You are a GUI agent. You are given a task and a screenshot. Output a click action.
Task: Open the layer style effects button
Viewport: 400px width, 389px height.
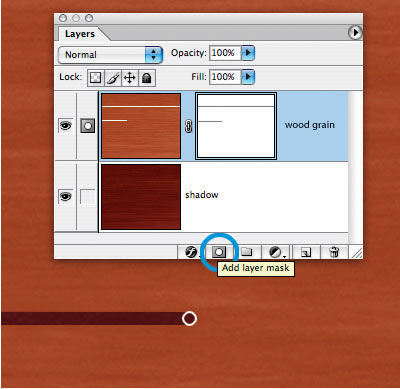(x=191, y=252)
